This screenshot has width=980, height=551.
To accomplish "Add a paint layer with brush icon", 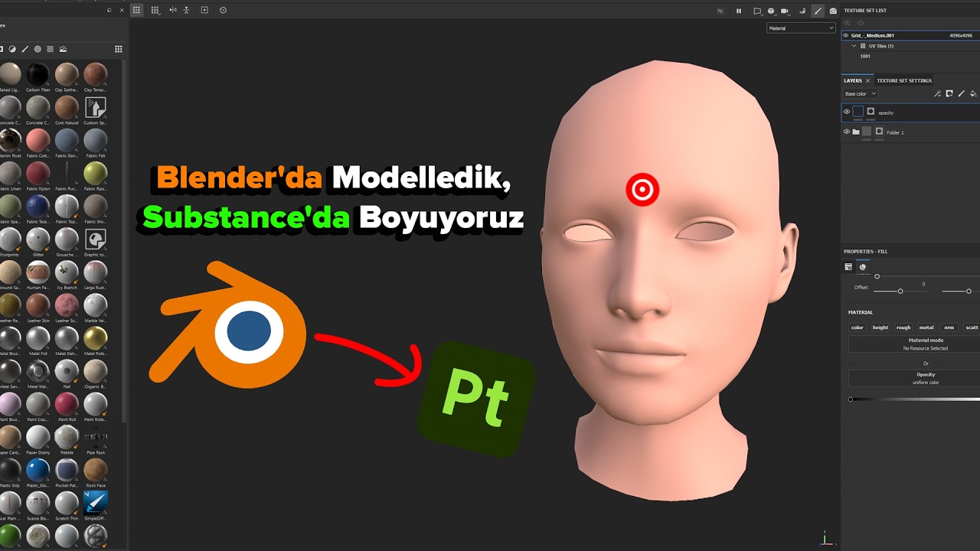I will click(962, 93).
